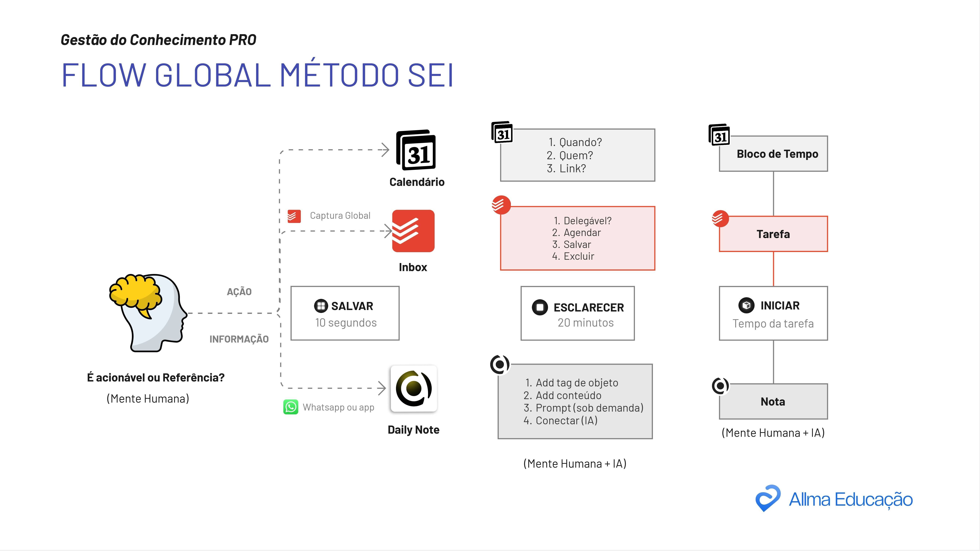Click '4. Conectar (IA)' item

[x=560, y=421]
